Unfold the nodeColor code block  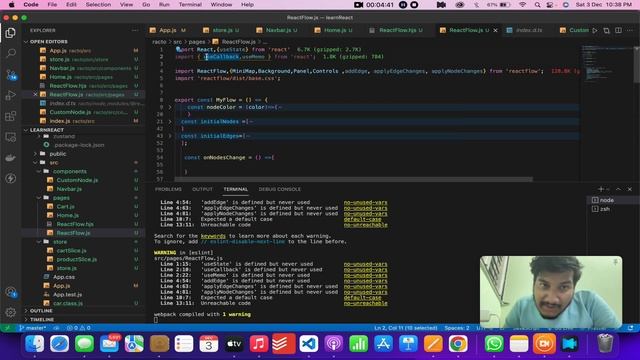[x=170, y=107]
